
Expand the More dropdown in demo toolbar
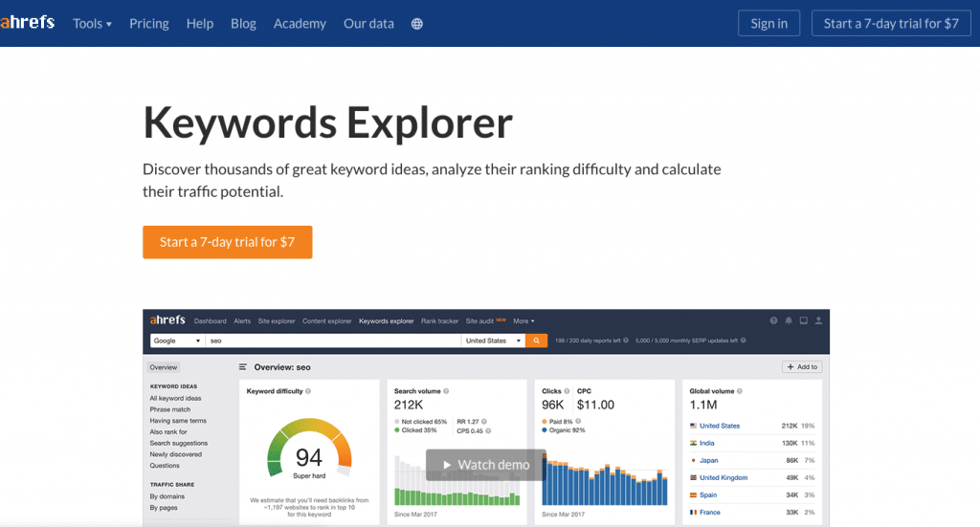point(523,321)
